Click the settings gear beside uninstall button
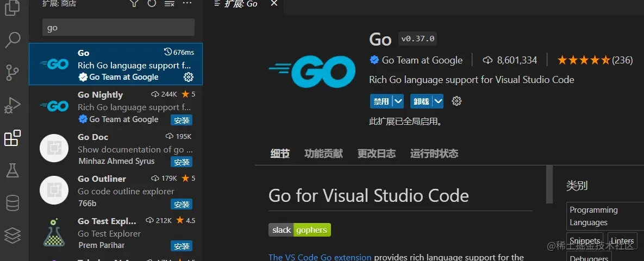Screen dimensions: 644x261 (457, 101)
